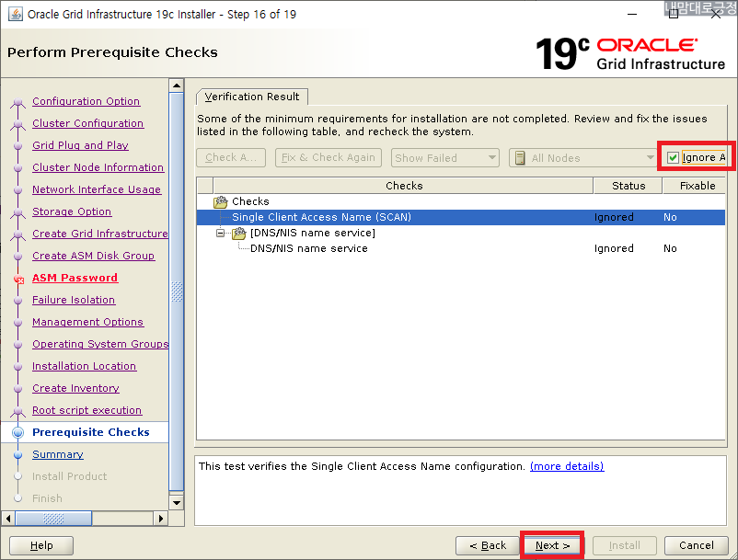
Task: Click the Checks root folder icon
Action: pos(220,201)
